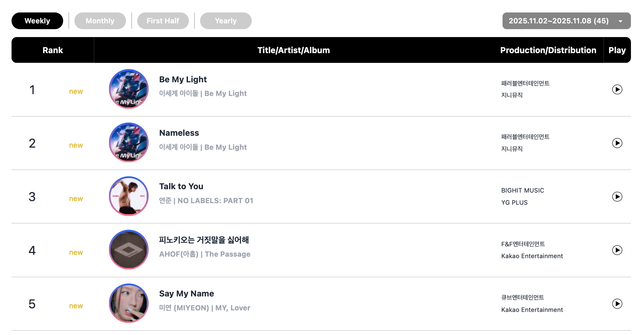Open MY, Lover album cover thumbnail

click(x=129, y=303)
